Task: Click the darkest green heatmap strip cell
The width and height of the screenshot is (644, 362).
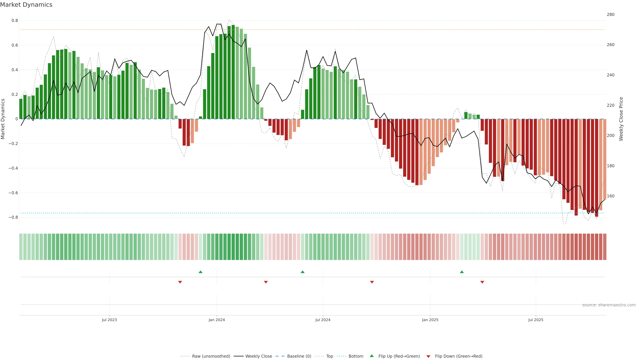Action: pyautogui.click(x=233, y=247)
